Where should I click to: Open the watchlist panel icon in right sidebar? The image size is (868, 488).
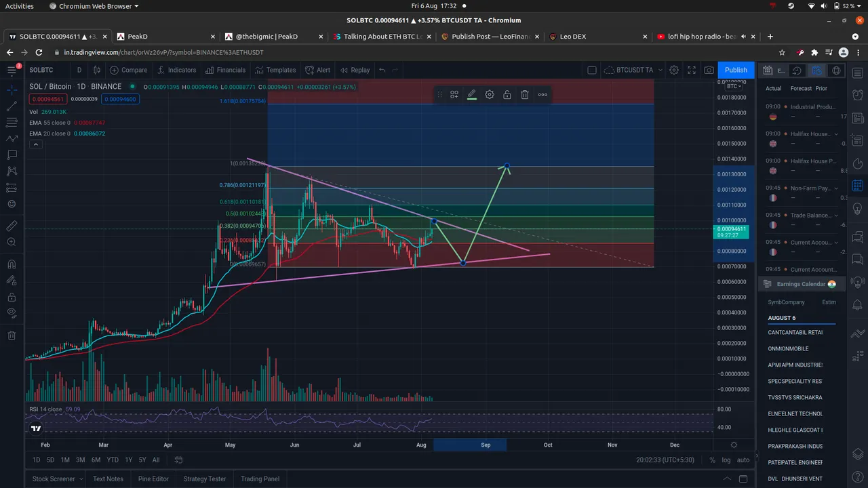tap(859, 72)
